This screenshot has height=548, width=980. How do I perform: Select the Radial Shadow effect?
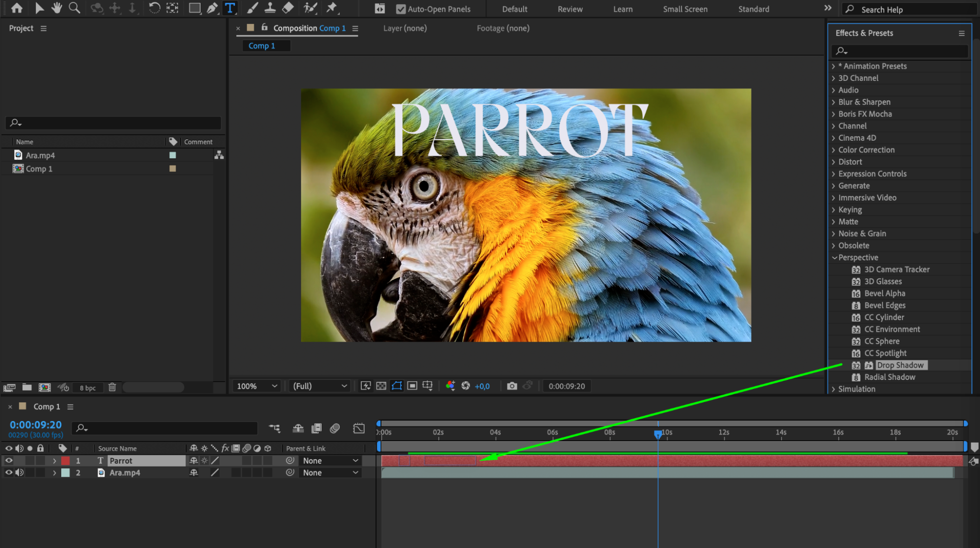pos(889,377)
